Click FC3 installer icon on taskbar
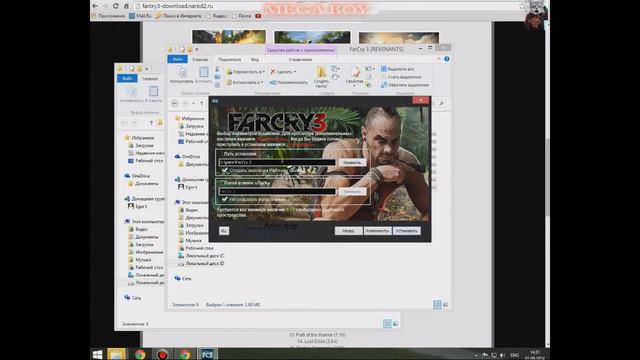 pyautogui.click(x=207, y=354)
